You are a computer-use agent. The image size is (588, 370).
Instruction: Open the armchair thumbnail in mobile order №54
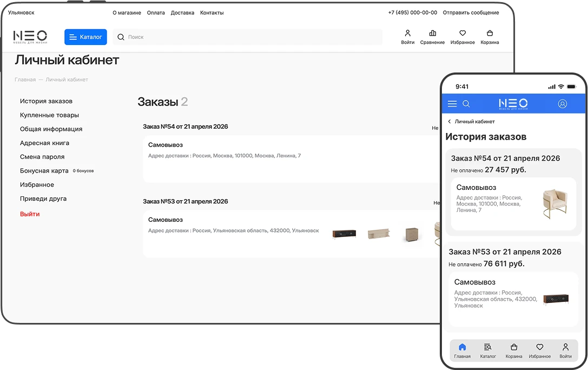tap(555, 203)
